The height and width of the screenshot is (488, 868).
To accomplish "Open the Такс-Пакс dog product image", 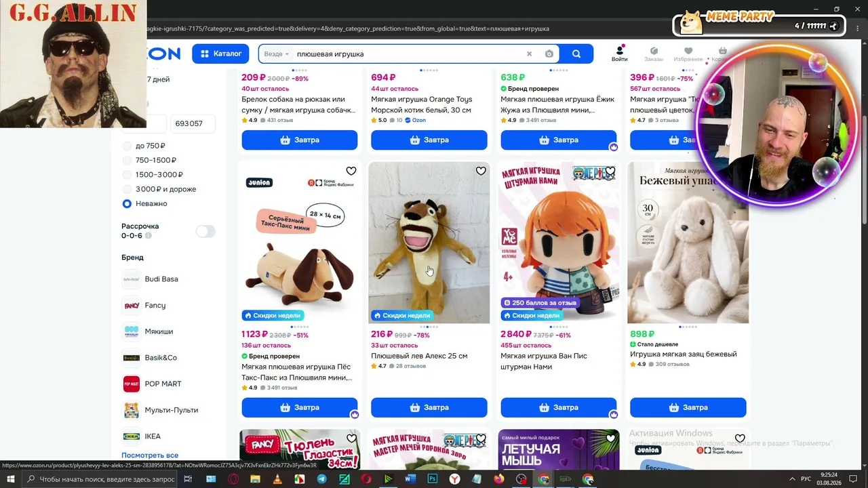I will click(300, 243).
